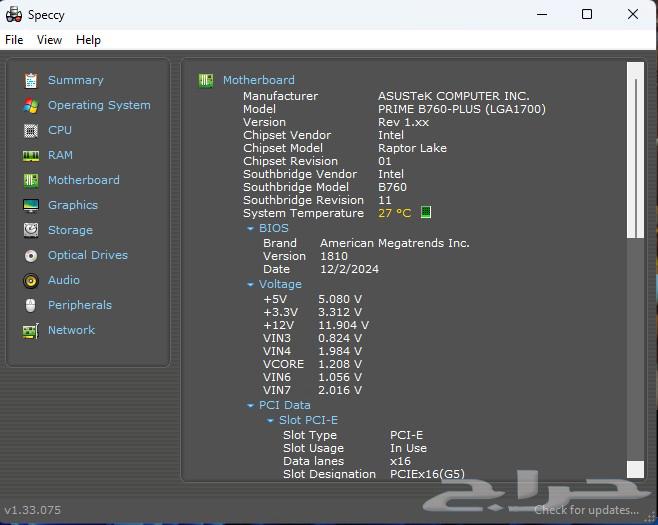Image resolution: width=658 pixels, height=525 pixels.
Task: Maximize the Speccy window
Action: click(x=587, y=14)
